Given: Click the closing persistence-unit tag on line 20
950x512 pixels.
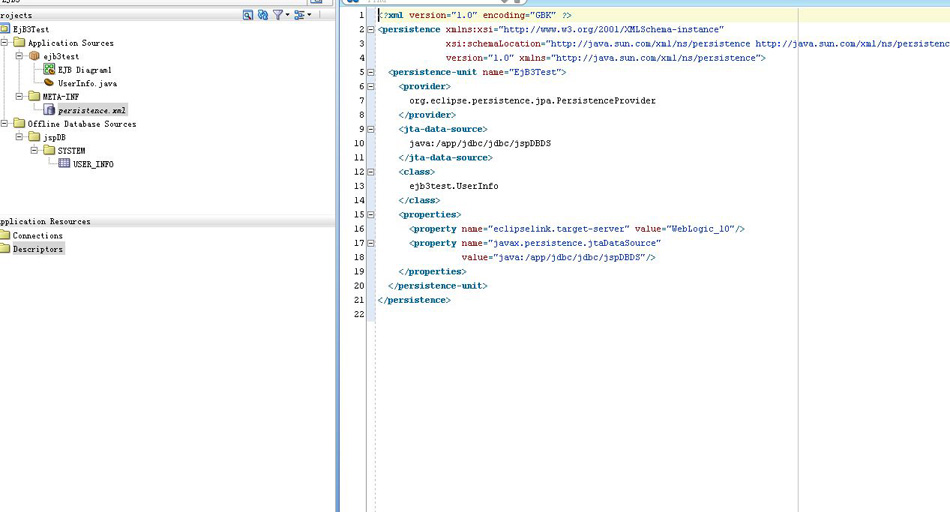Looking at the screenshot, I should (437, 286).
